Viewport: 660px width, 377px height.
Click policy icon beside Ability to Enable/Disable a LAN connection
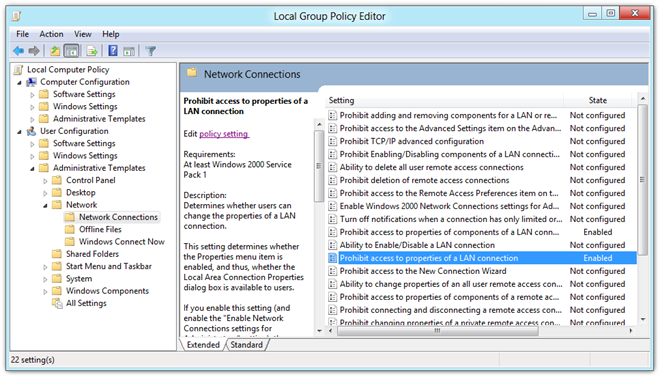tap(333, 245)
